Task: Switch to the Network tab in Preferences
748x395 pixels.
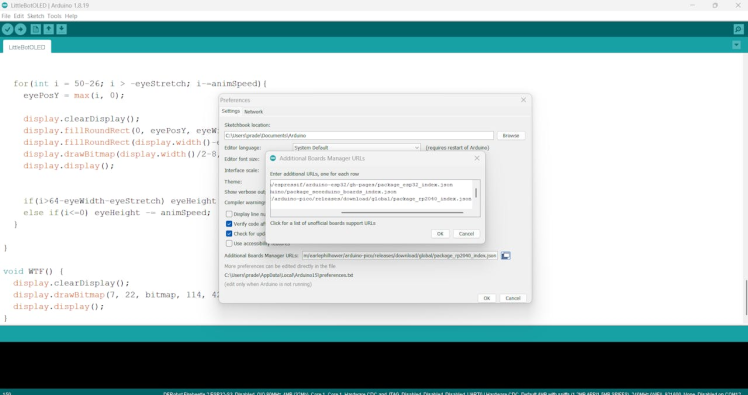Action: coord(253,112)
